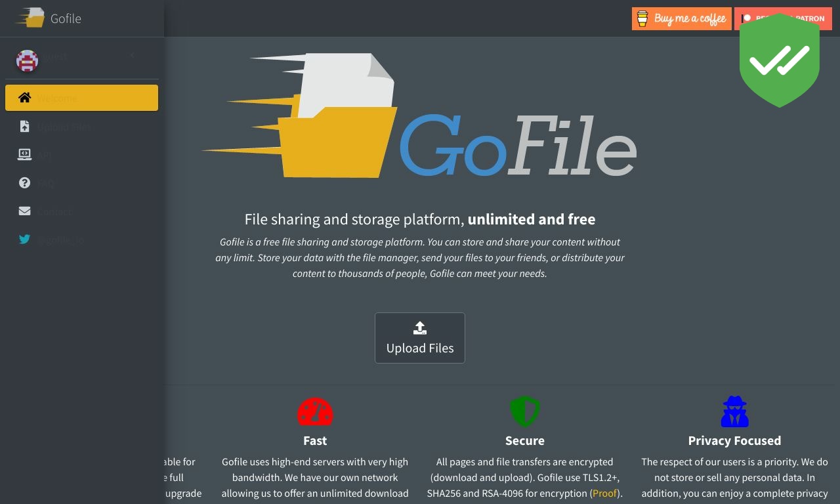Visit the @gofile_io Twitter bird icon
The width and height of the screenshot is (840, 504).
[24, 240]
